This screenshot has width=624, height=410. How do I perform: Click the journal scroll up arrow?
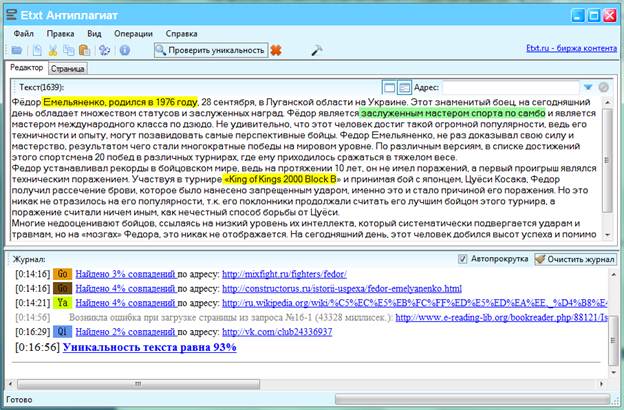613,274
